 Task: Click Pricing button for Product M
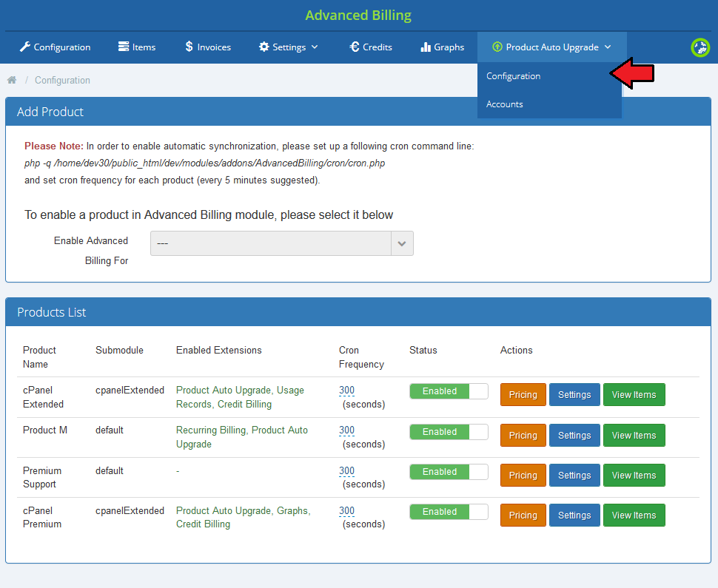click(x=523, y=435)
